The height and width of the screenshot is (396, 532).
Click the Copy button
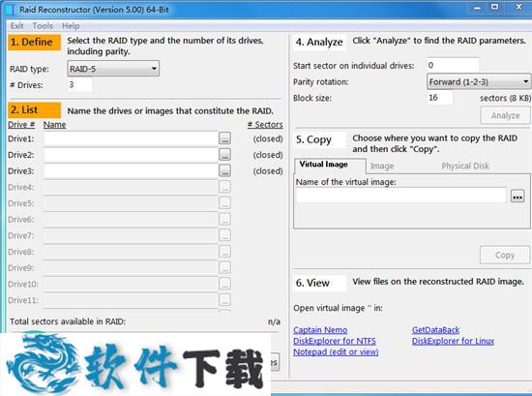505,255
